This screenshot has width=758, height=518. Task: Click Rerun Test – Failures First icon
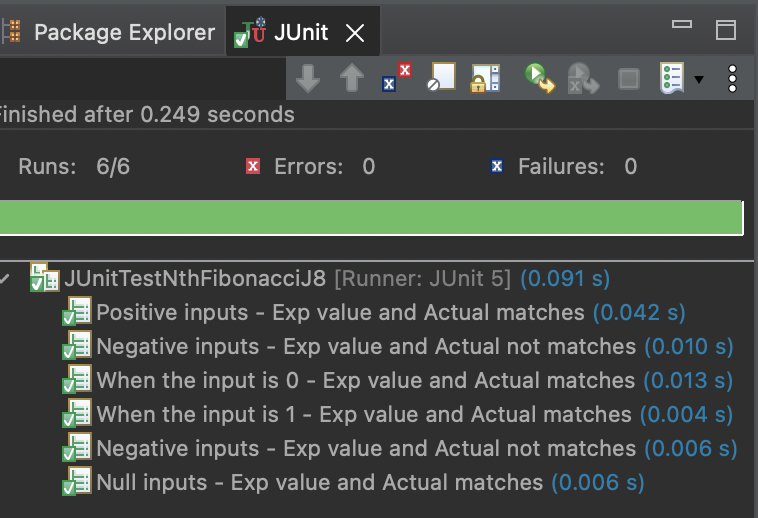(x=583, y=79)
